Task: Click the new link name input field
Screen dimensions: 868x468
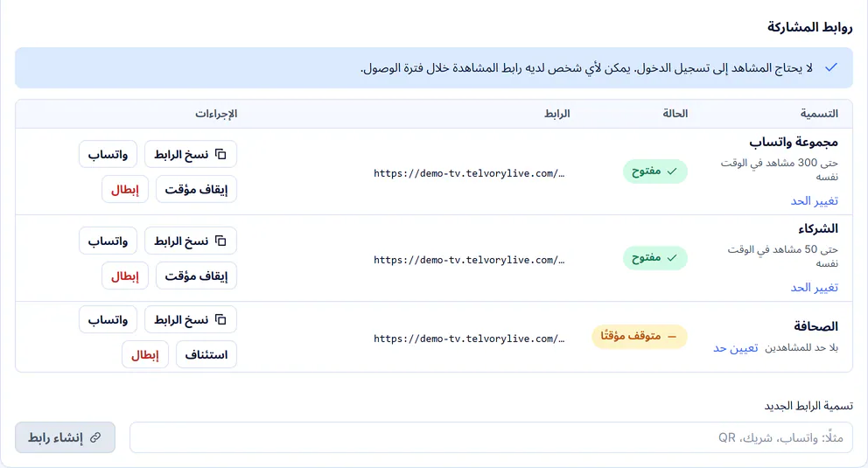Action: click(491, 437)
